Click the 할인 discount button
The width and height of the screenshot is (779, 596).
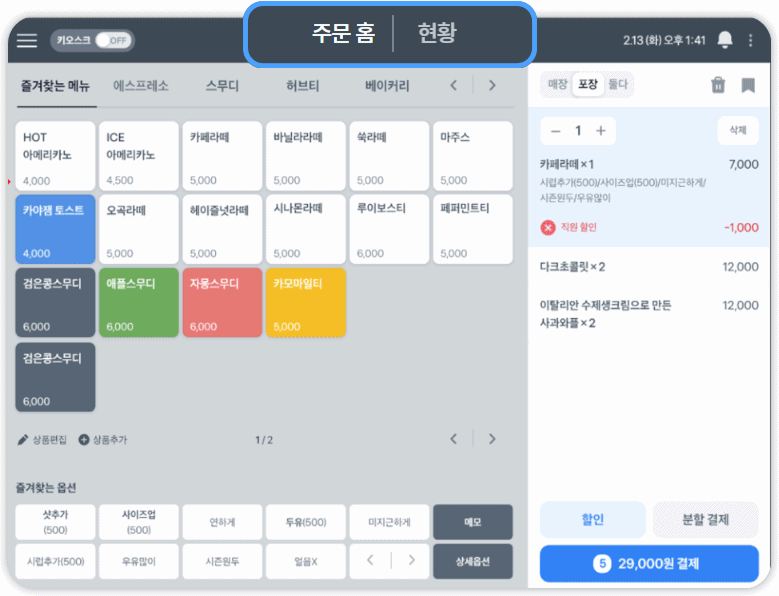[x=592, y=520]
